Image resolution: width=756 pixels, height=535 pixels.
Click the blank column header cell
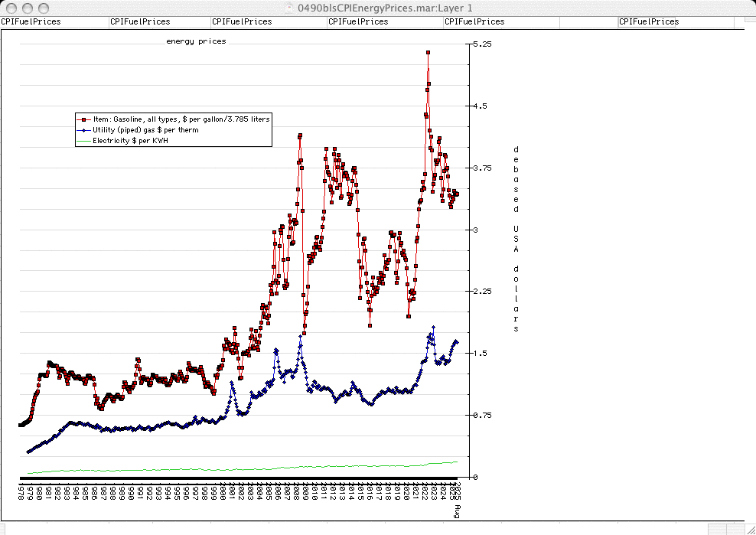point(588,21)
